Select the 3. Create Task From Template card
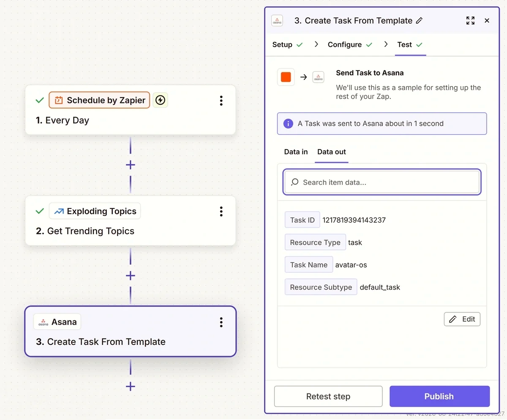 tap(130, 331)
